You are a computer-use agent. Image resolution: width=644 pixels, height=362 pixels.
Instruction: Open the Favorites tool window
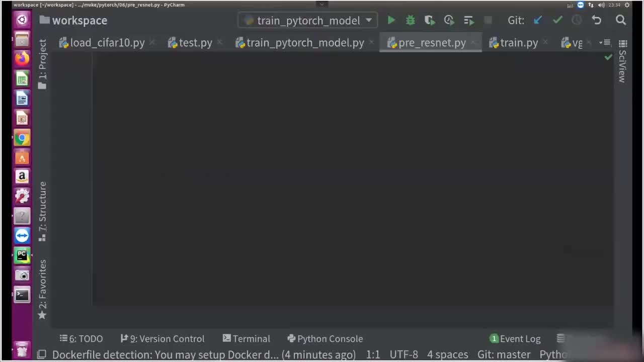point(42,289)
